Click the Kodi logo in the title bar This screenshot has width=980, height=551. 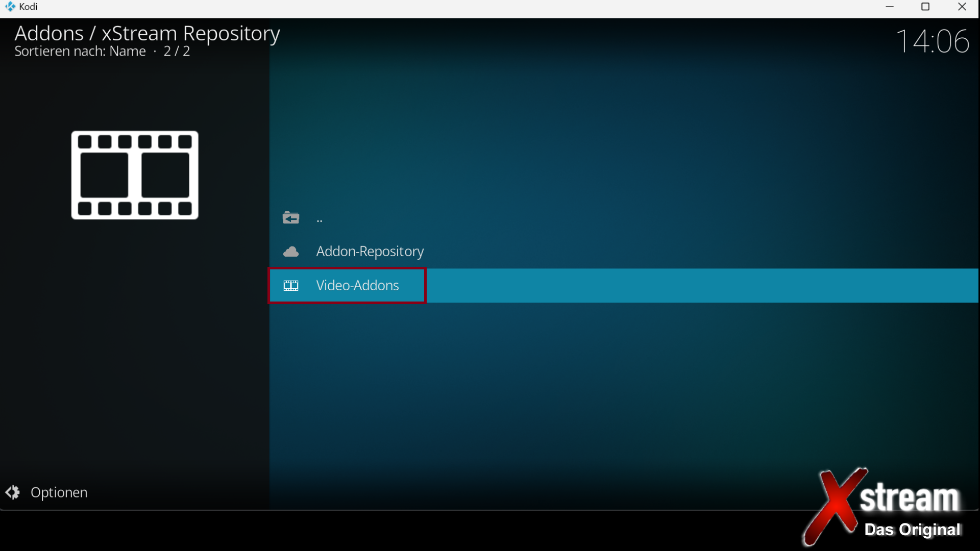coord(10,7)
